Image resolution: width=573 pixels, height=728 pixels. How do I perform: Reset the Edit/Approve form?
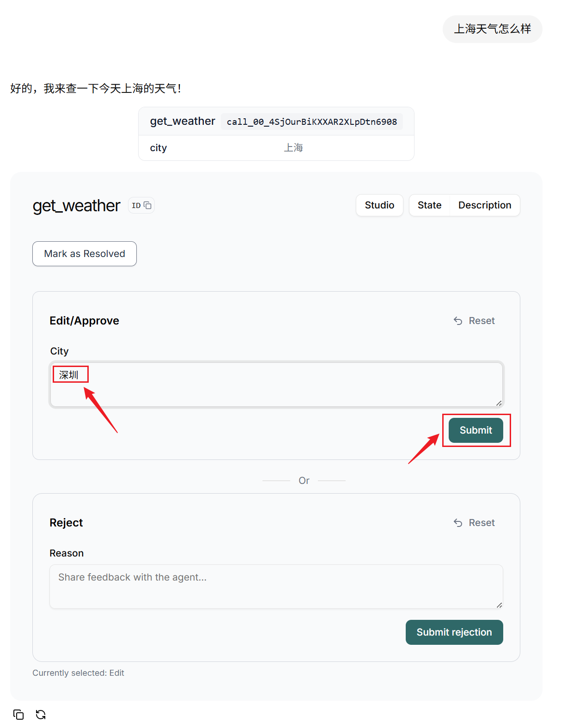coord(474,321)
